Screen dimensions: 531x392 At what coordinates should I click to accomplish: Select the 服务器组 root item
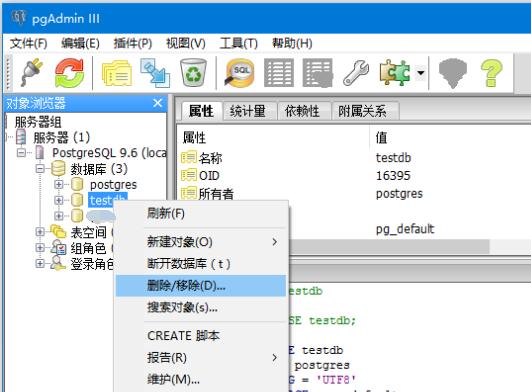38,122
